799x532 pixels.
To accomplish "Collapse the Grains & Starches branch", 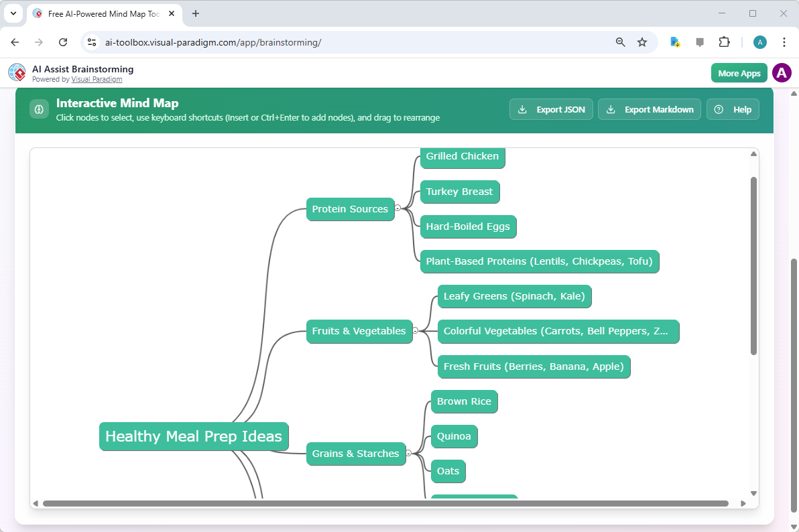I will coord(410,454).
